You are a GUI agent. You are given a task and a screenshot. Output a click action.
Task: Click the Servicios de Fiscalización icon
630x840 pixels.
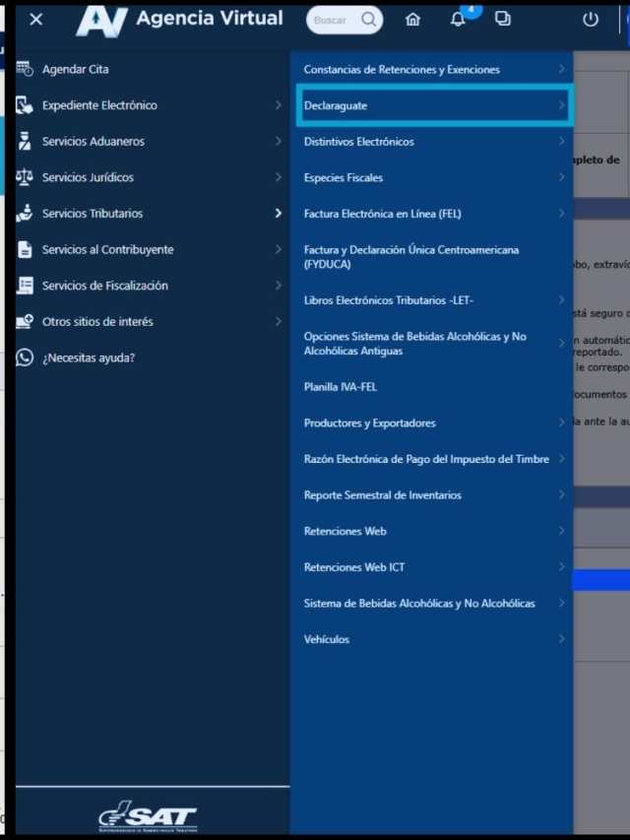pos(25,285)
